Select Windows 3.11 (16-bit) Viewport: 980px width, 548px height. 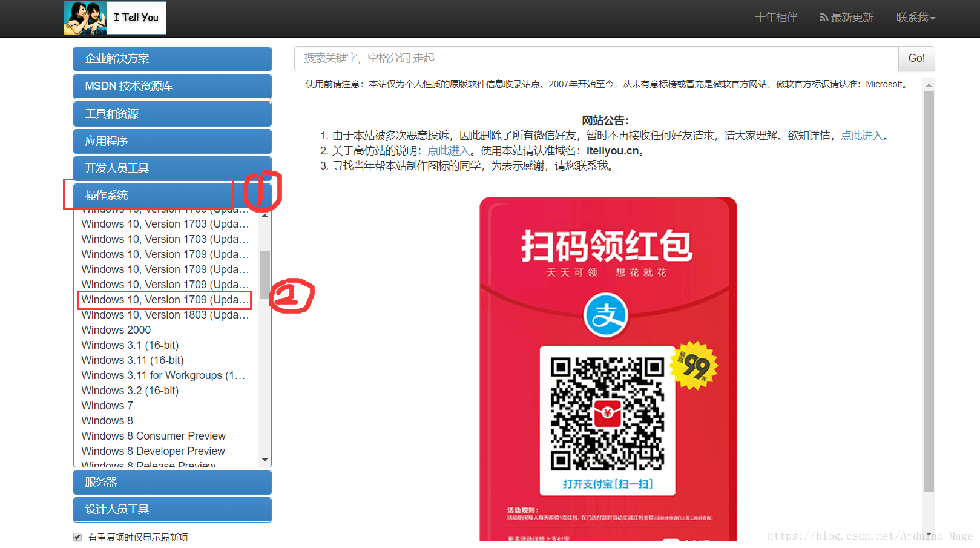pyautogui.click(x=133, y=360)
